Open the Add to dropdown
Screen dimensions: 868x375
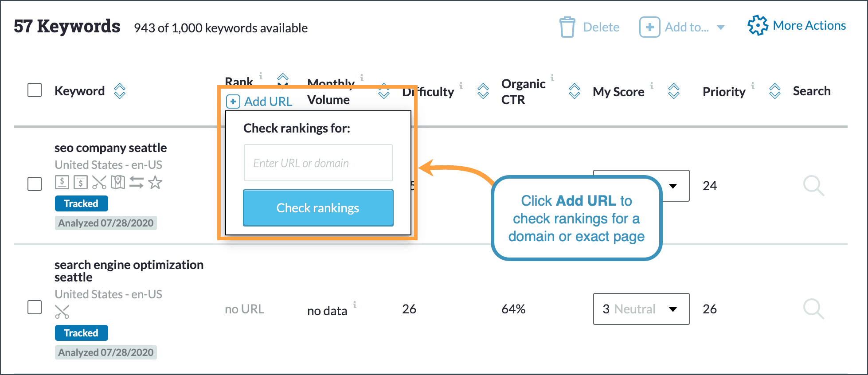pyautogui.click(x=683, y=27)
